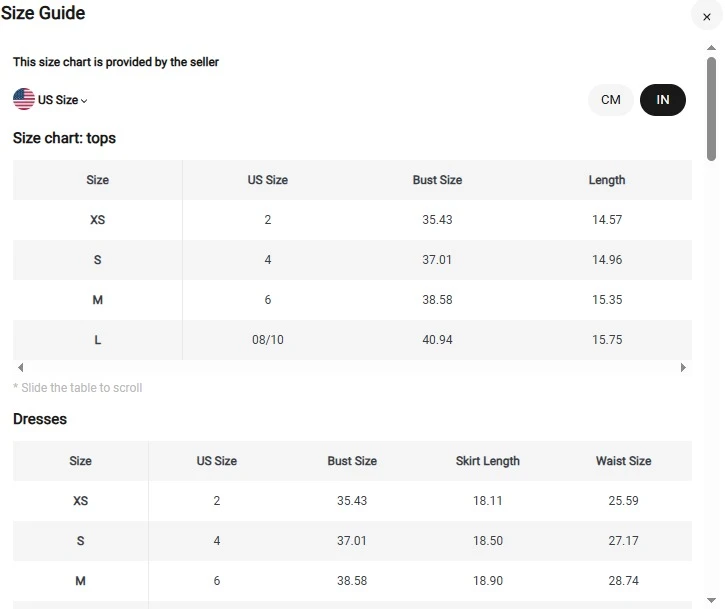The image size is (725, 609).
Task: Click the Bust Size header in tops table
Action: 437,180
